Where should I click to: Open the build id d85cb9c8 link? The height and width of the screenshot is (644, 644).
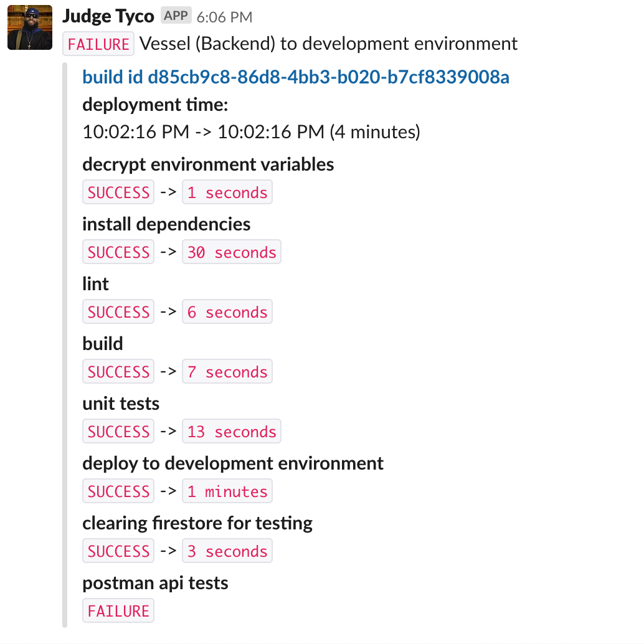(x=296, y=77)
